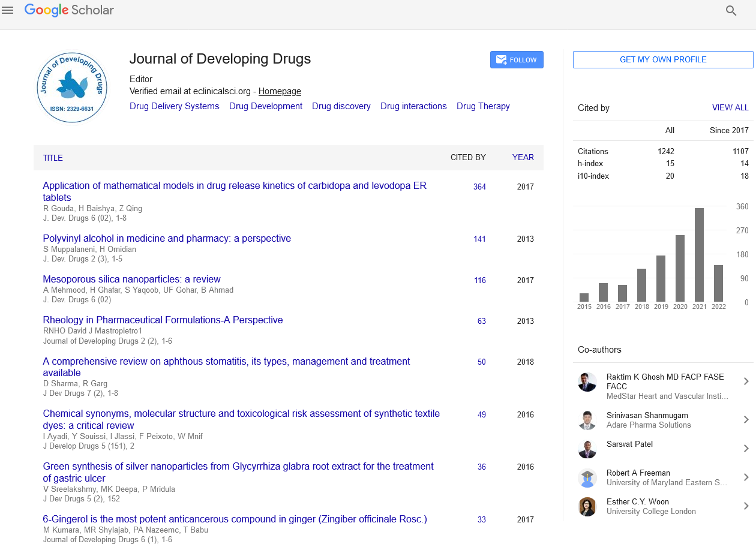Sort by the TITLE column header
756x547 pixels.
click(53, 158)
